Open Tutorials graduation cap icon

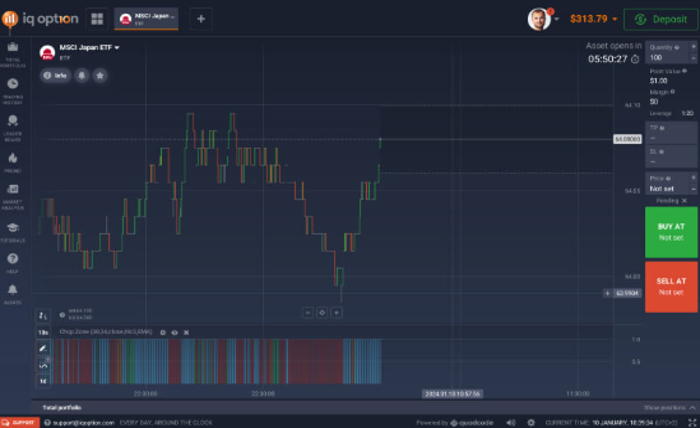[x=13, y=232]
